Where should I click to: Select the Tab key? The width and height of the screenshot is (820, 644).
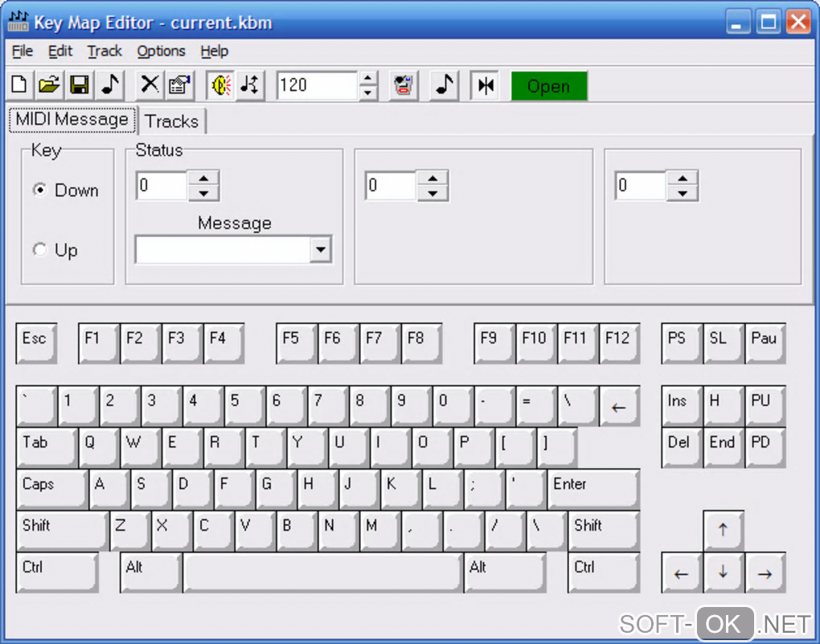click(x=47, y=447)
